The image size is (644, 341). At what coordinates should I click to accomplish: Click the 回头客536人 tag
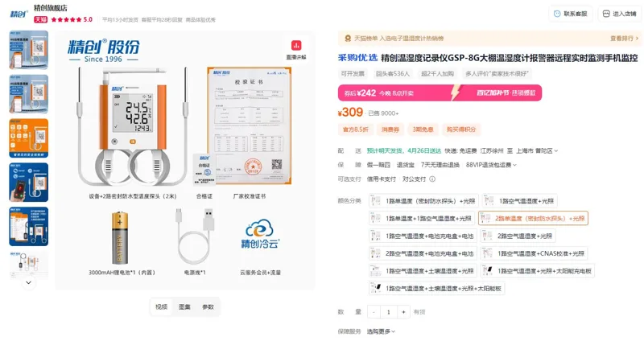coord(393,73)
